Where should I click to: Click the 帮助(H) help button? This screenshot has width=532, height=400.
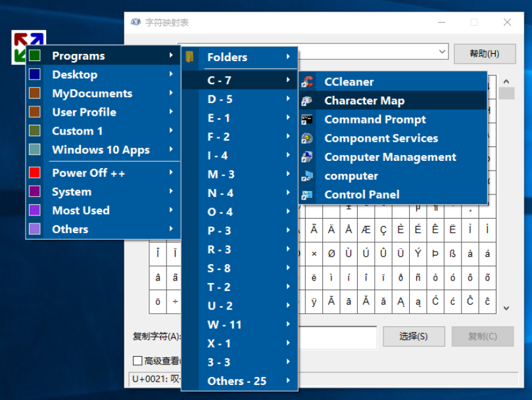[x=485, y=54]
